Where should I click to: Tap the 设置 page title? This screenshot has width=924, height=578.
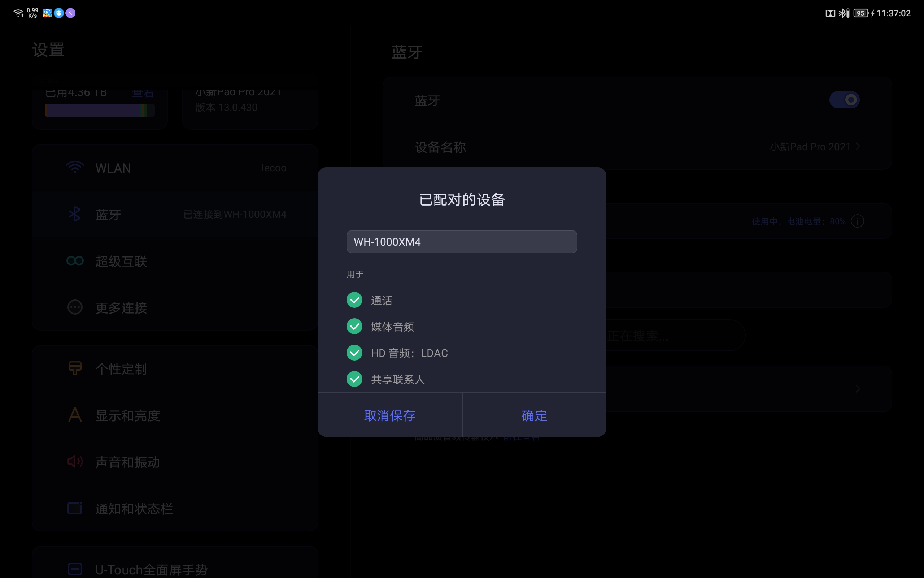(x=48, y=50)
